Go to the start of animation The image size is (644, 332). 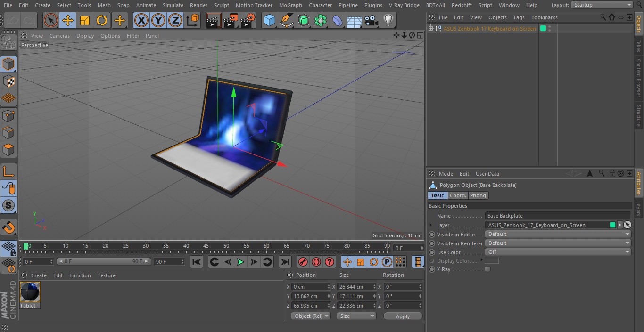pyautogui.click(x=197, y=262)
